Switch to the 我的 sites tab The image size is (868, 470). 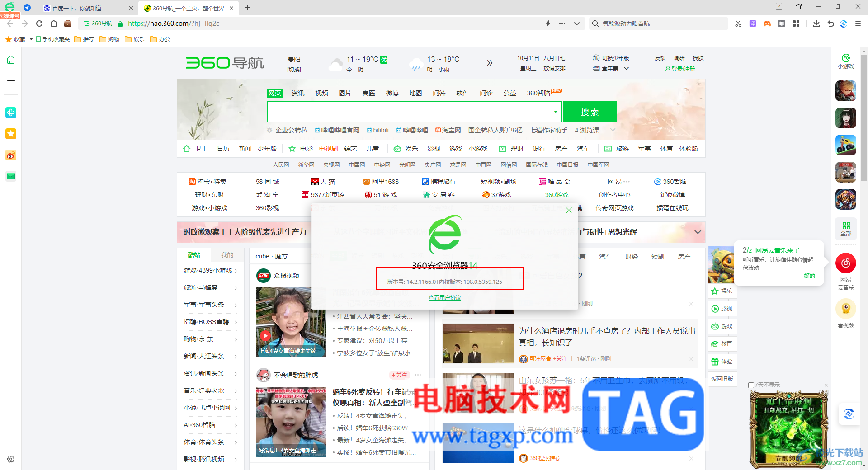[x=227, y=255]
